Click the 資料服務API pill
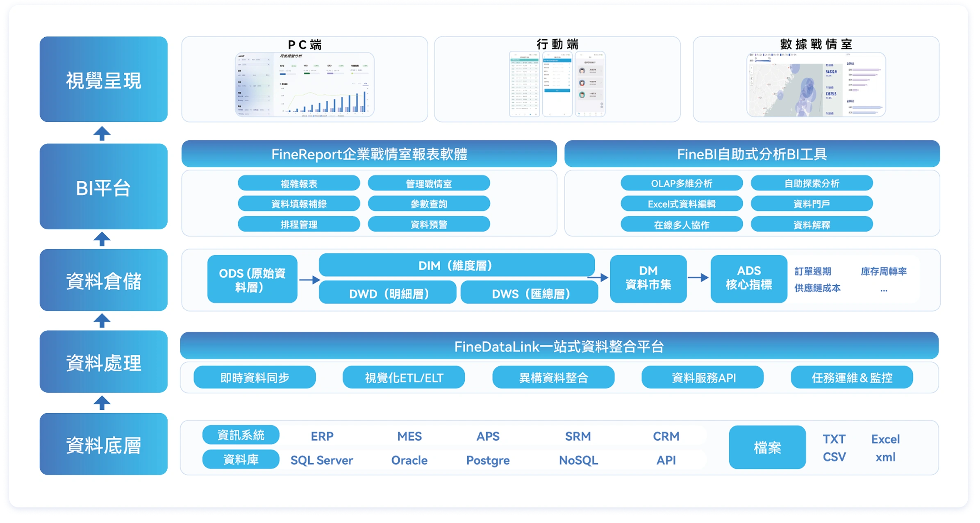The height and width of the screenshot is (523, 980). click(x=703, y=377)
